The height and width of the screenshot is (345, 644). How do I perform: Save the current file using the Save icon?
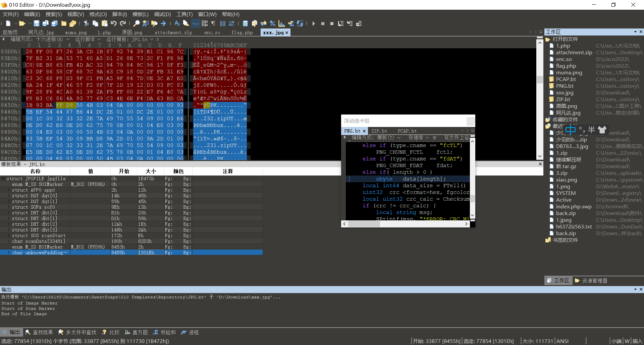point(37,23)
